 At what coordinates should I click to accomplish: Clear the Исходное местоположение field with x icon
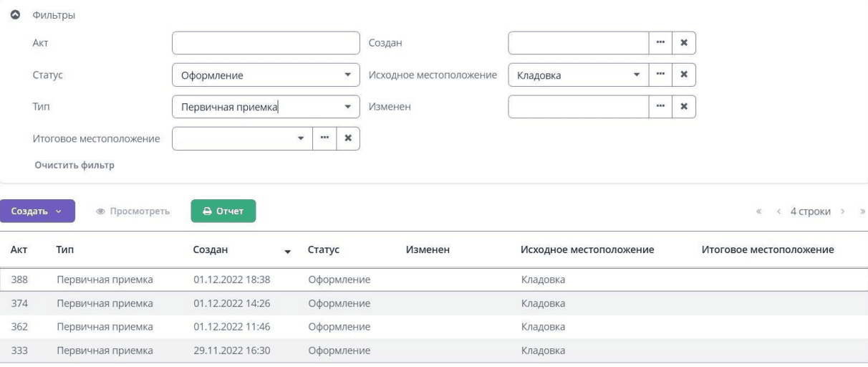point(684,75)
